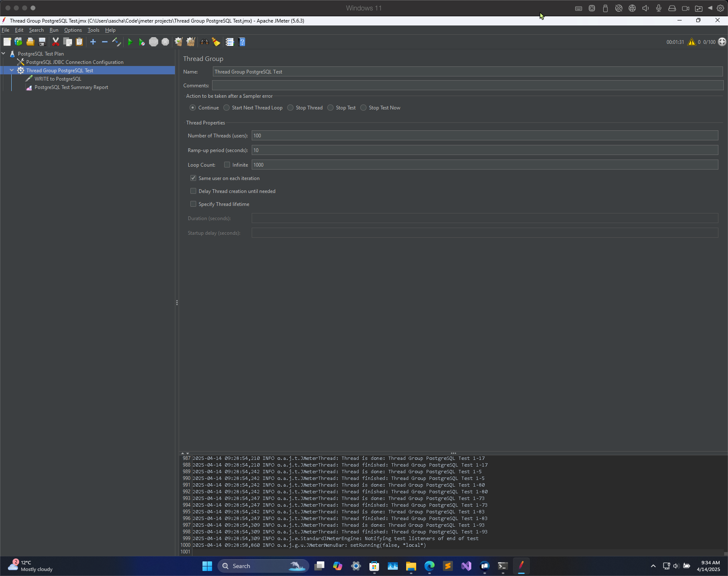This screenshot has height=576, width=728.
Task: Click the Stop sign icon
Action: point(154,42)
